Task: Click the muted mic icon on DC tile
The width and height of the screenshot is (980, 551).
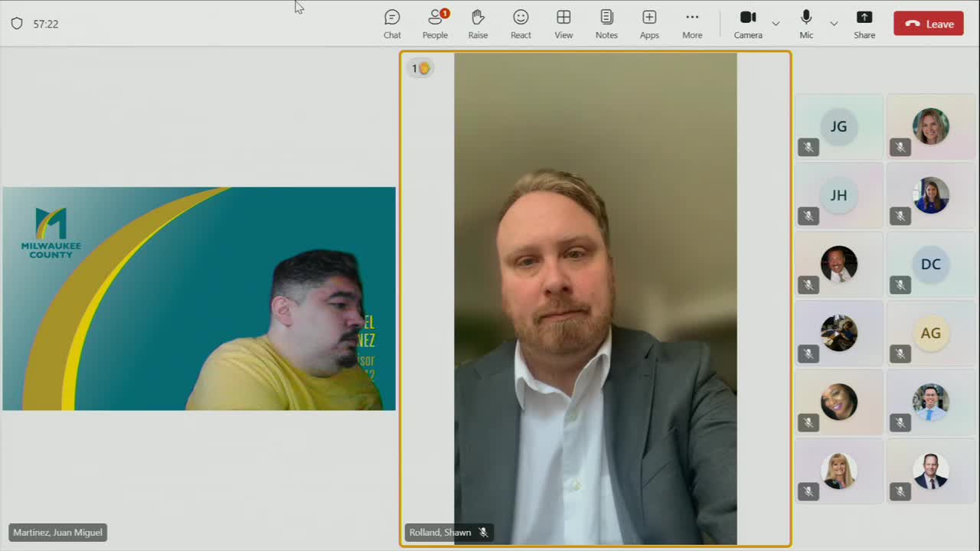Action: [900, 285]
